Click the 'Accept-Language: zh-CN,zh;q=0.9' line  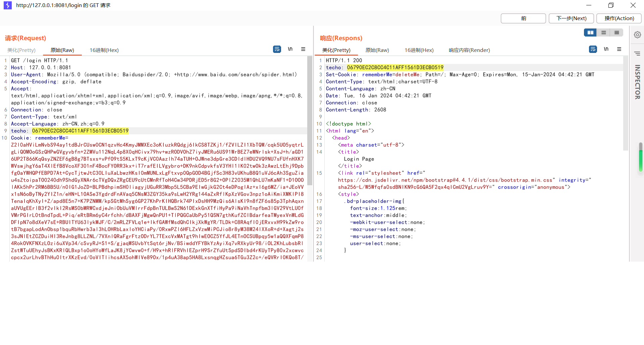click(x=58, y=124)
